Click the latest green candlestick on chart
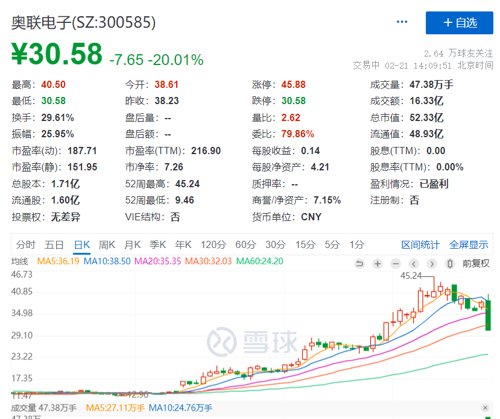Screen dimensions: 500x419 pos(488,315)
